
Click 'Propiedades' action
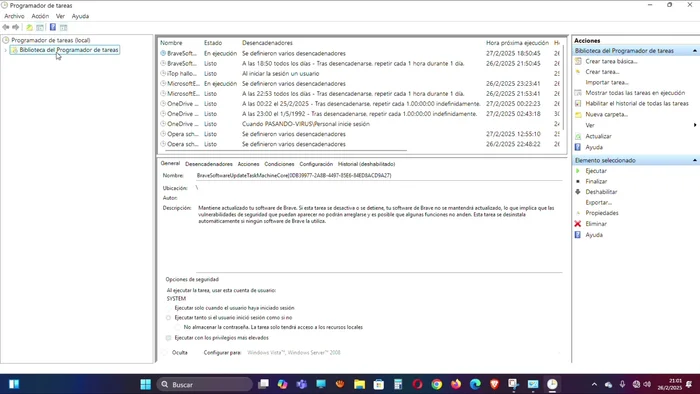(602, 213)
